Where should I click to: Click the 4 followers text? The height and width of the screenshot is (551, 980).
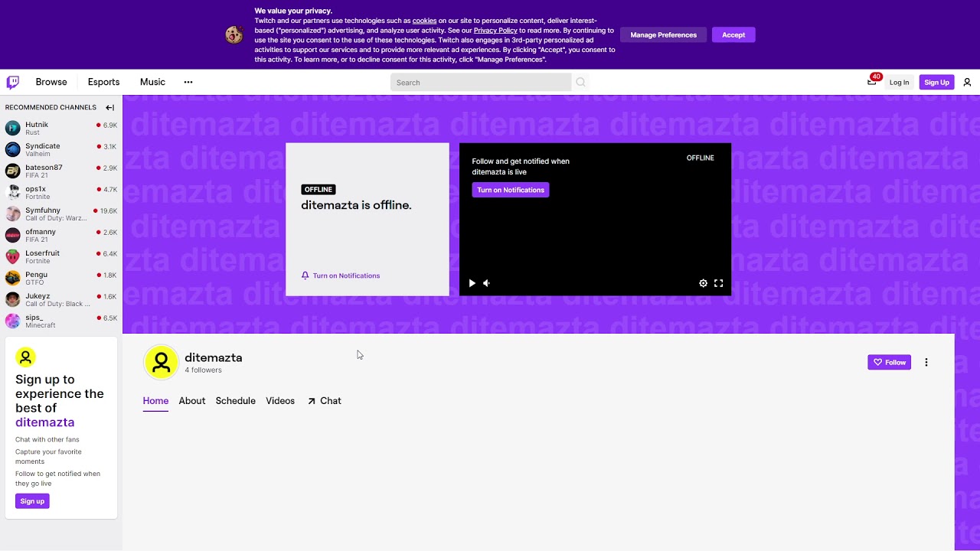pyautogui.click(x=203, y=370)
